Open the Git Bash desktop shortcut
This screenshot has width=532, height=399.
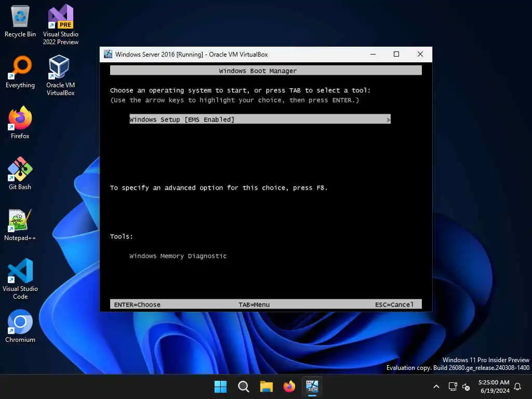click(x=20, y=174)
